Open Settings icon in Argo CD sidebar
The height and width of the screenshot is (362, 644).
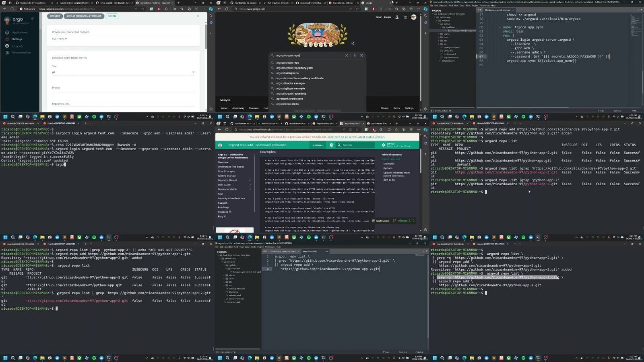(7, 39)
